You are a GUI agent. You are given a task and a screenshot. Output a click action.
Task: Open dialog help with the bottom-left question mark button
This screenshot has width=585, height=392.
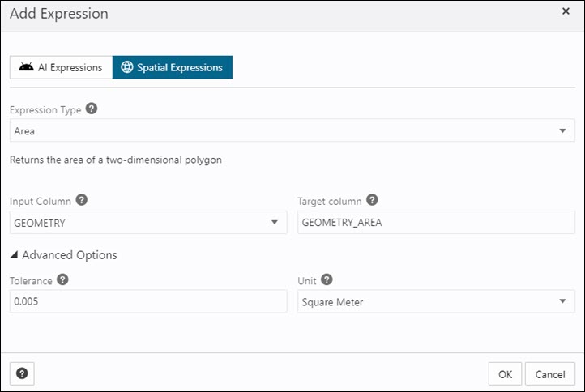(22, 373)
